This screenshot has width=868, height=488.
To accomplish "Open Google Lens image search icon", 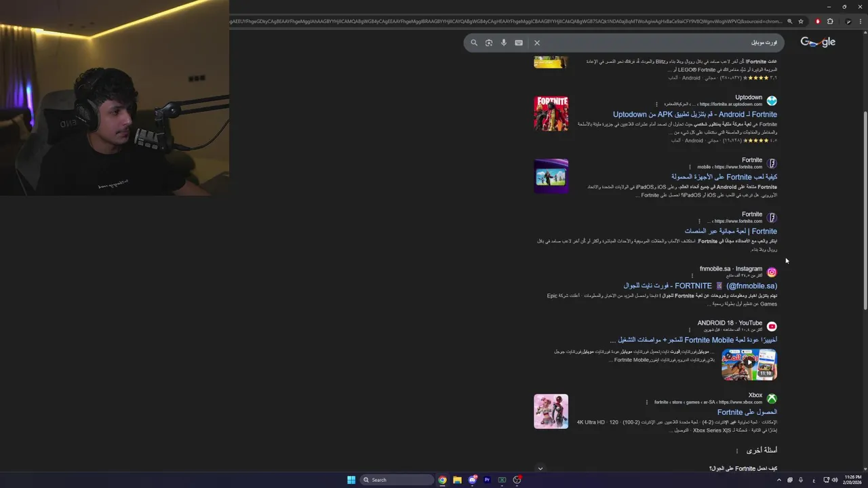I will coord(489,43).
